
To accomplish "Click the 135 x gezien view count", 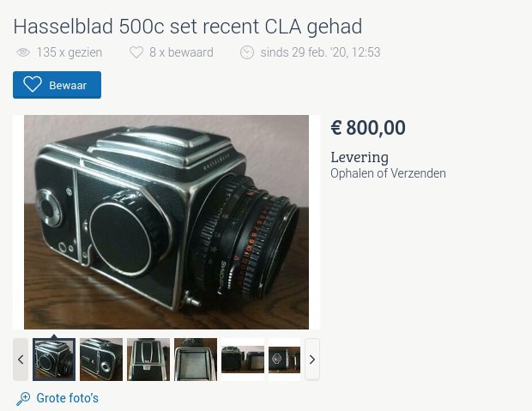I will coord(70,52).
